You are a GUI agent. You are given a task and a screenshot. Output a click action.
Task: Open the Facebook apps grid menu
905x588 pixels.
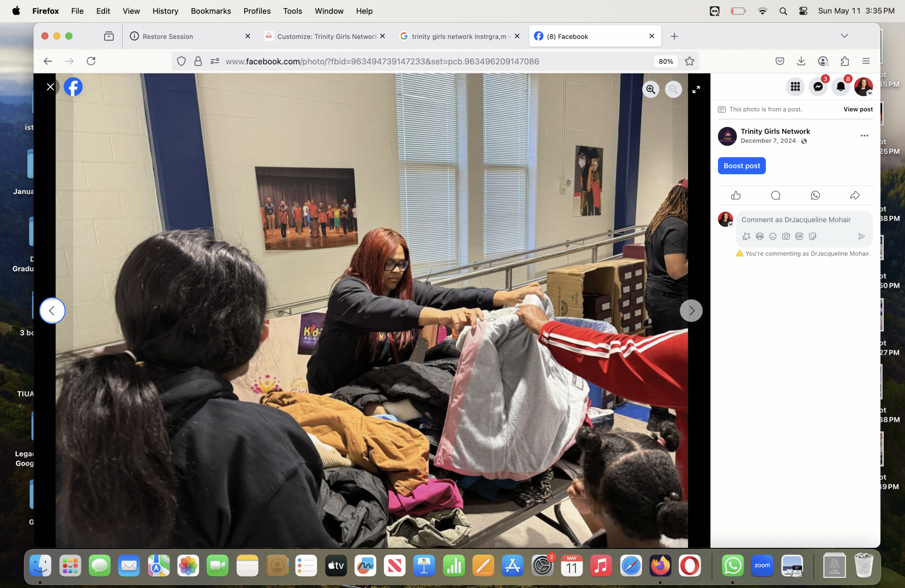(x=795, y=87)
